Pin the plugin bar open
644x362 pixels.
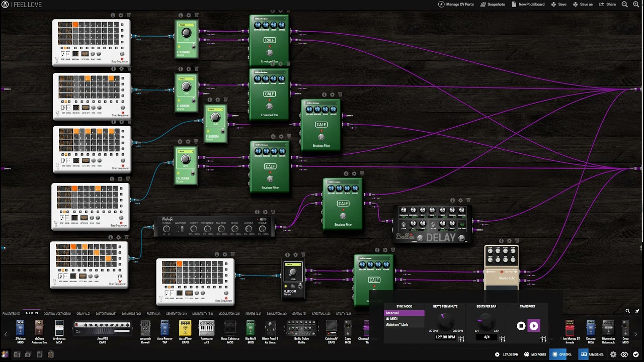[x=637, y=311]
